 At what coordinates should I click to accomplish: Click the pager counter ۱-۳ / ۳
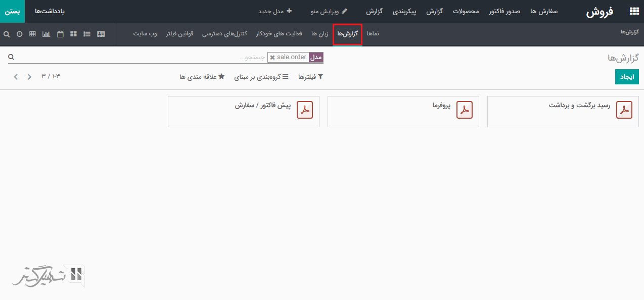click(51, 77)
